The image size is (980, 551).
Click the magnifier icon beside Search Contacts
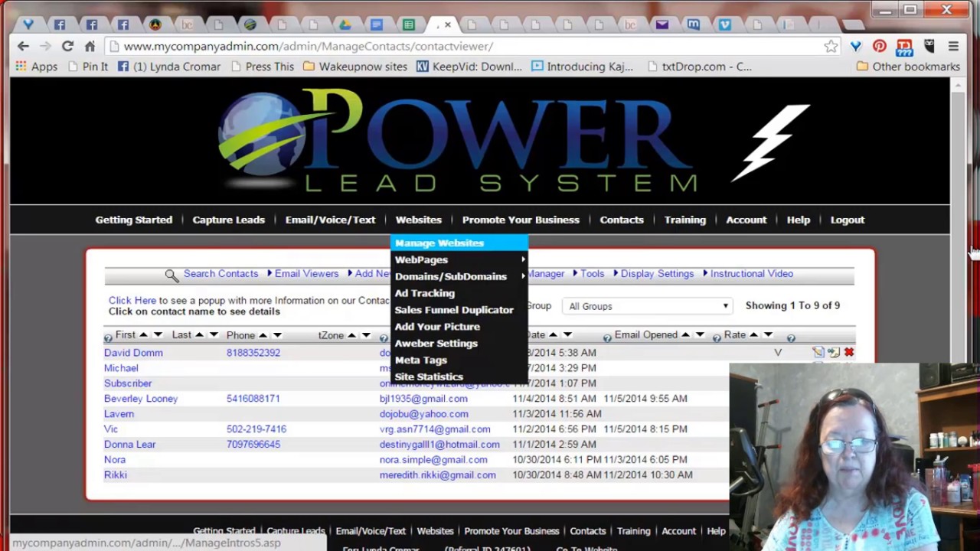(x=171, y=275)
